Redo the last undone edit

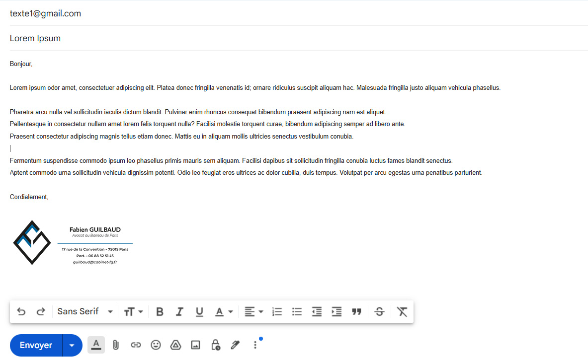click(41, 312)
